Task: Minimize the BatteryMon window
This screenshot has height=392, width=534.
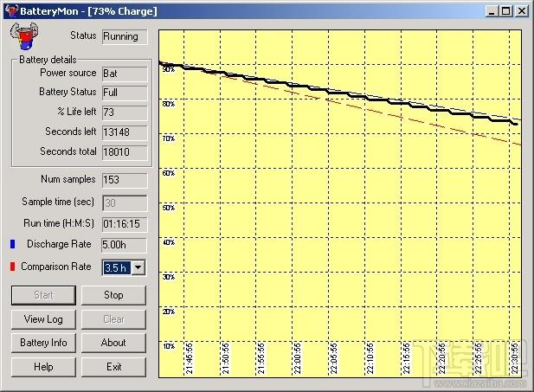Action: coord(492,11)
